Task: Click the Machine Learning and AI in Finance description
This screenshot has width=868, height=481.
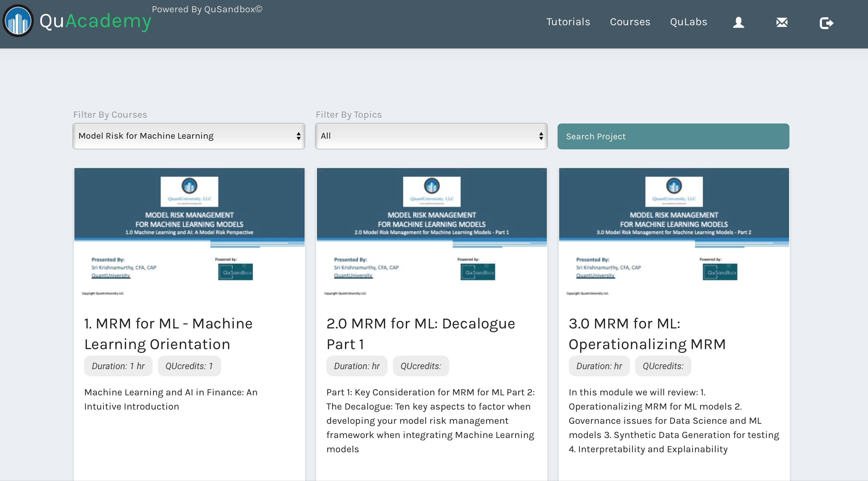Action: point(171,400)
